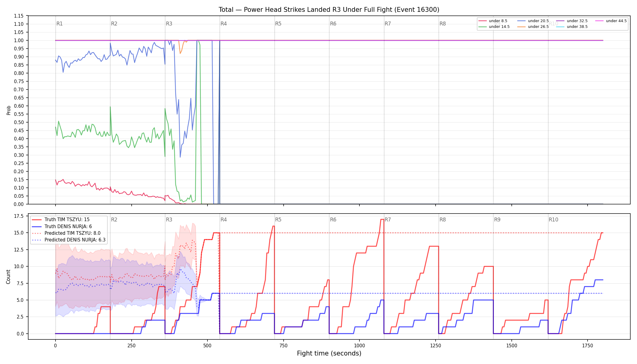Click the 15.0 tick on Count axis
This screenshot has width=637, height=364.
pos(19,233)
